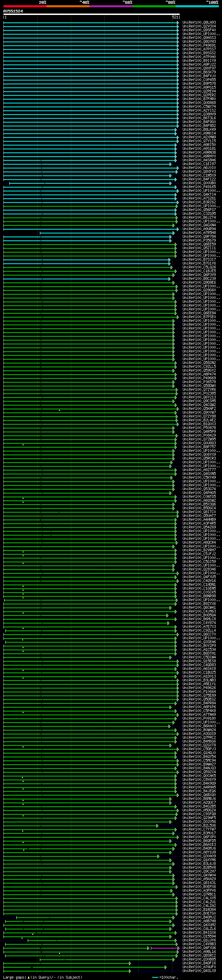222x980 pixels.
Task: Open hit UniRef100_Q8LA93
Action: 199,23
